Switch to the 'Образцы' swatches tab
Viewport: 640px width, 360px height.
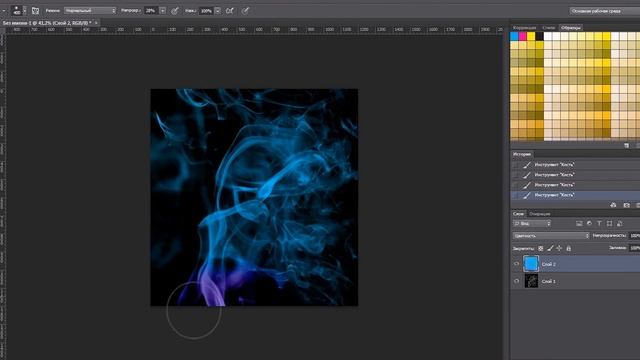click(x=571, y=28)
